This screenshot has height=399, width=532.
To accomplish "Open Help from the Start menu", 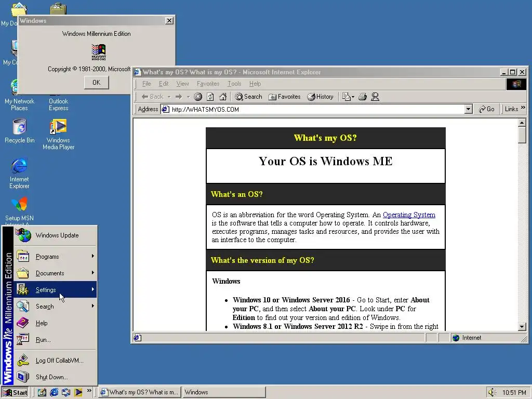I will tap(55, 323).
